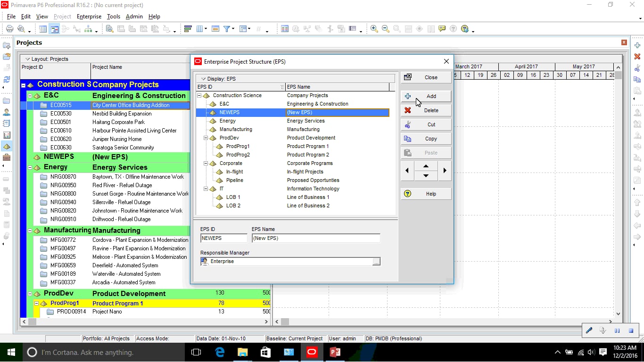The width and height of the screenshot is (644, 362).
Task: Click the Zoom In magnifier icon
Action: click(x=374, y=29)
